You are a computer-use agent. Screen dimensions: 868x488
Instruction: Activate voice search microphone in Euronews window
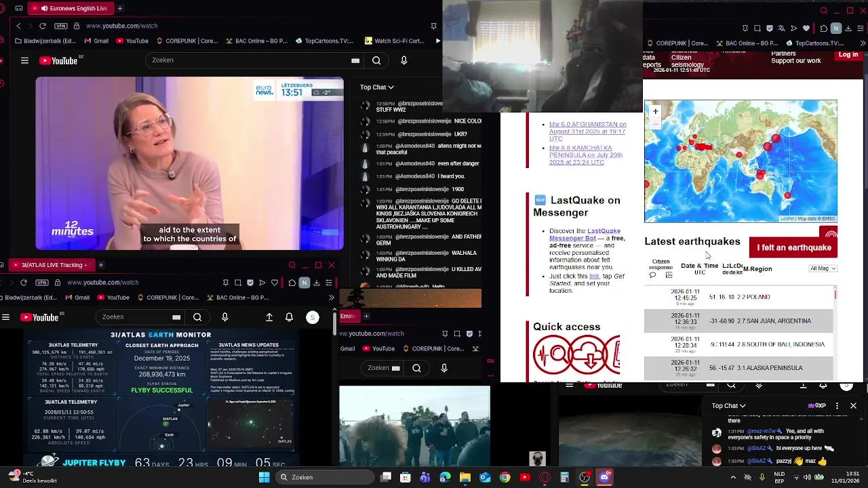click(404, 60)
